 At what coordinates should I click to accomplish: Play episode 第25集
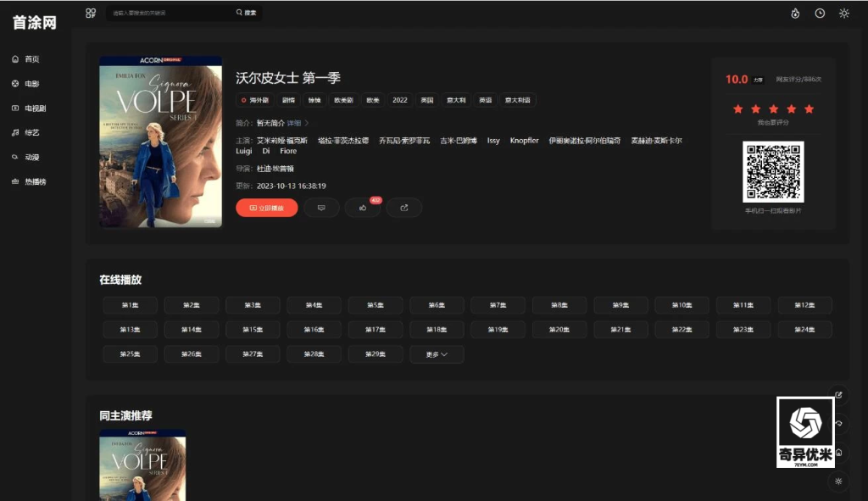tap(130, 353)
